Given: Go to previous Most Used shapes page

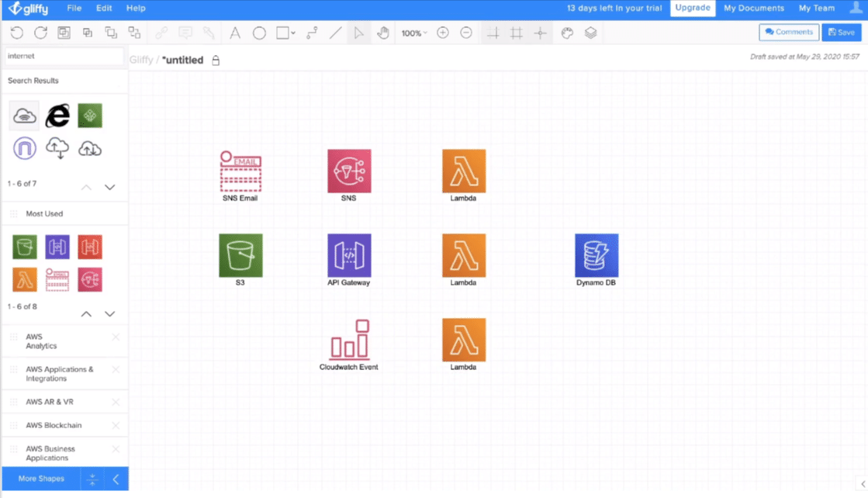Looking at the screenshot, I should (86, 313).
